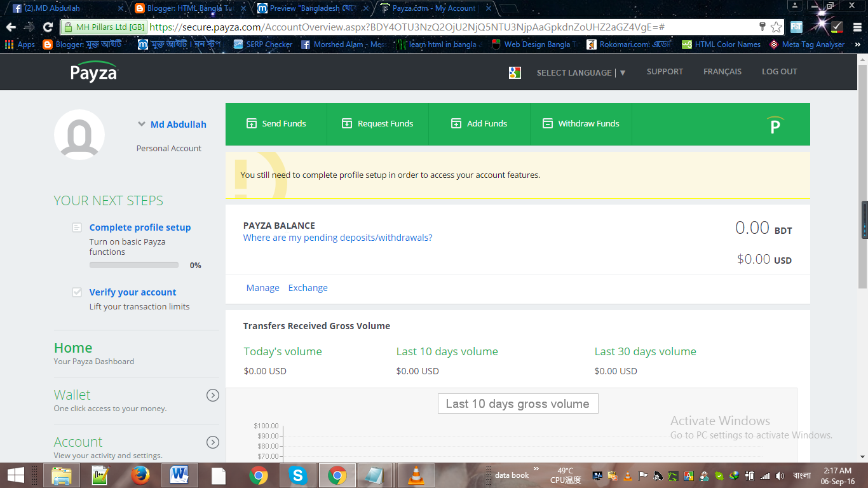Open the Support link in header
The width and height of the screenshot is (868, 488).
665,72
